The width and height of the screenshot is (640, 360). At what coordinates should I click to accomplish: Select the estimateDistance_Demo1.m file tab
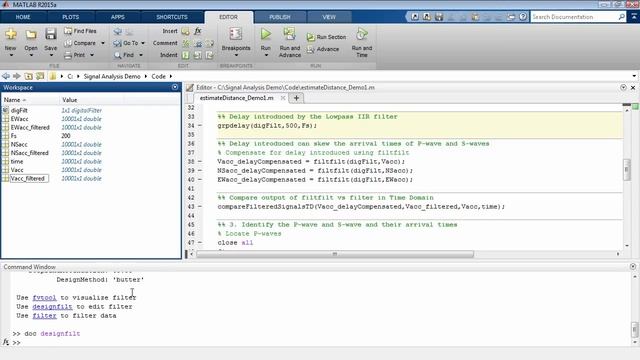pyautogui.click(x=237, y=98)
